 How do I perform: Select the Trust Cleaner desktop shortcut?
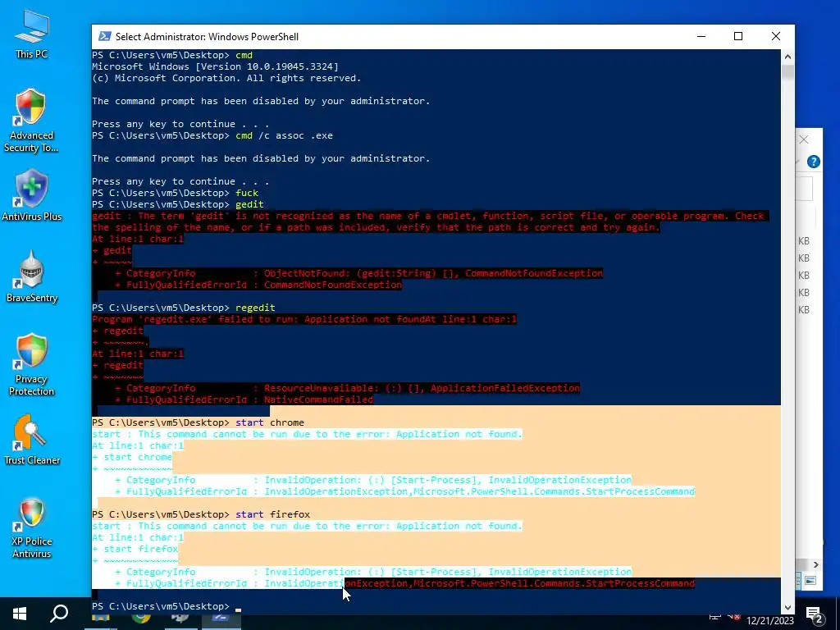pyautogui.click(x=32, y=440)
